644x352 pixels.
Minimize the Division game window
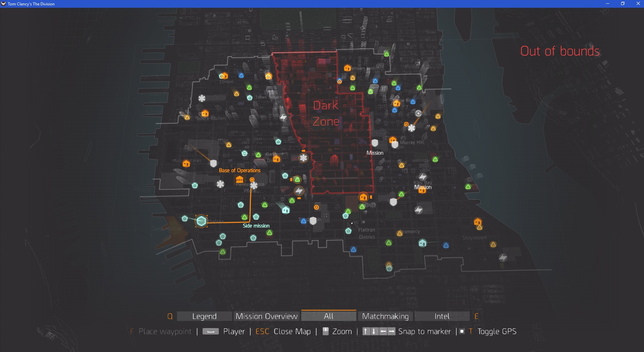point(608,4)
